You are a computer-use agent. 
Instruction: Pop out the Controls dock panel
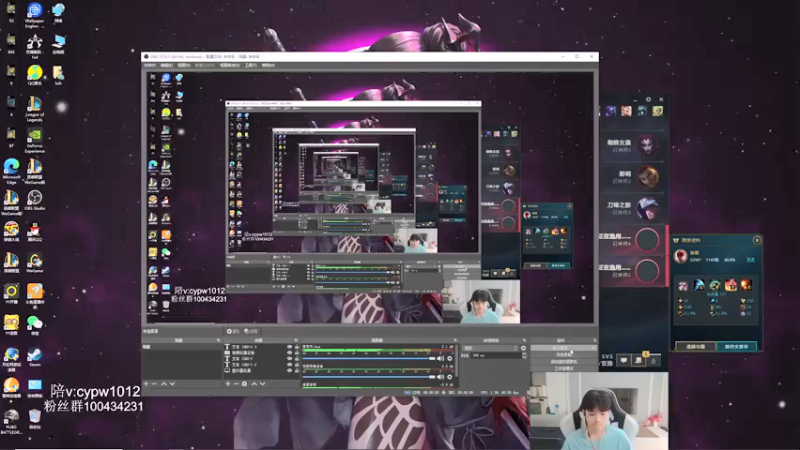click(594, 340)
